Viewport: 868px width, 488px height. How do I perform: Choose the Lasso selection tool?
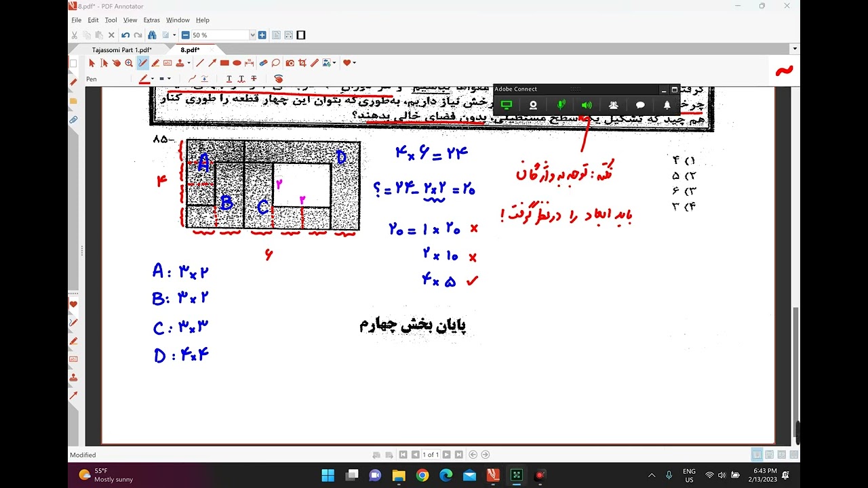pyautogui.click(x=276, y=63)
